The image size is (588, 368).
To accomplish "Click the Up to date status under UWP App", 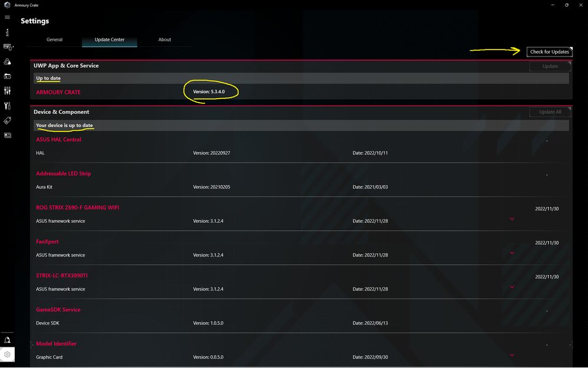I will coord(48,78).
